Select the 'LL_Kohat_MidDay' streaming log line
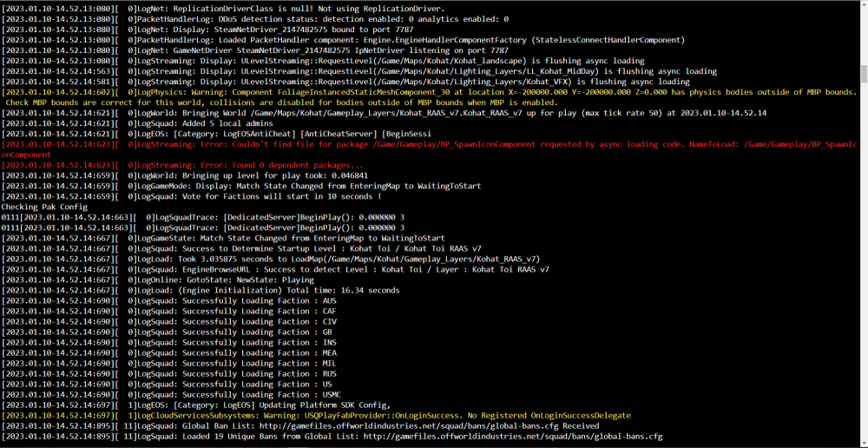The image size is (868, 448). [x=359, y=71]
